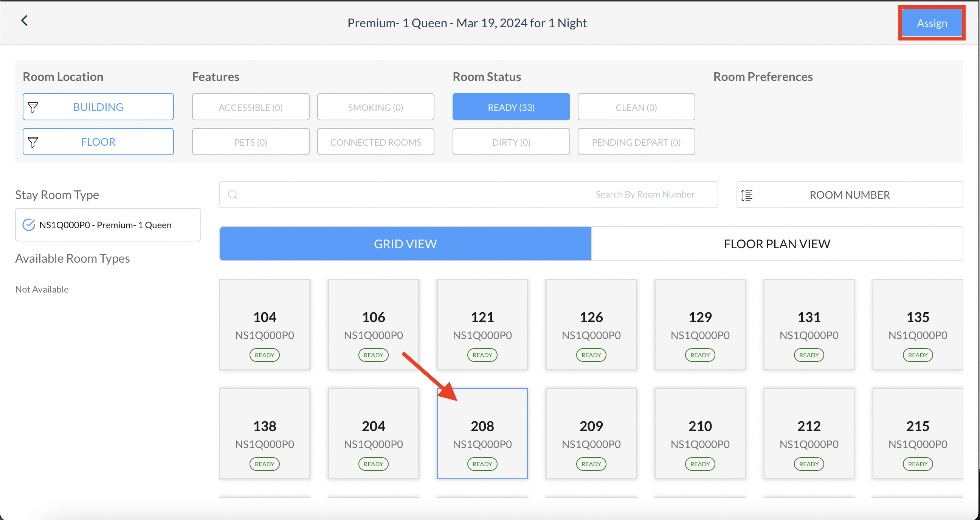Open the BUILDING location filter
The image size is (980, 520).
98,107
